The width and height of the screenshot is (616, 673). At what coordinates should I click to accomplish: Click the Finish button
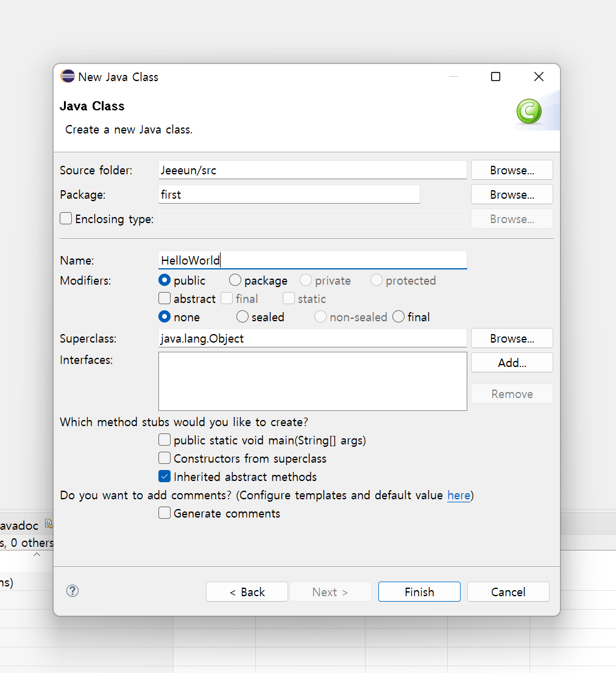tap(419, 592)
